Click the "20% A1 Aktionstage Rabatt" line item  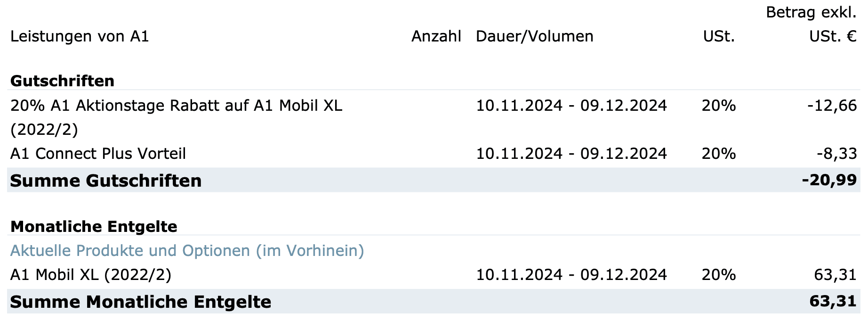pos(176,106)
